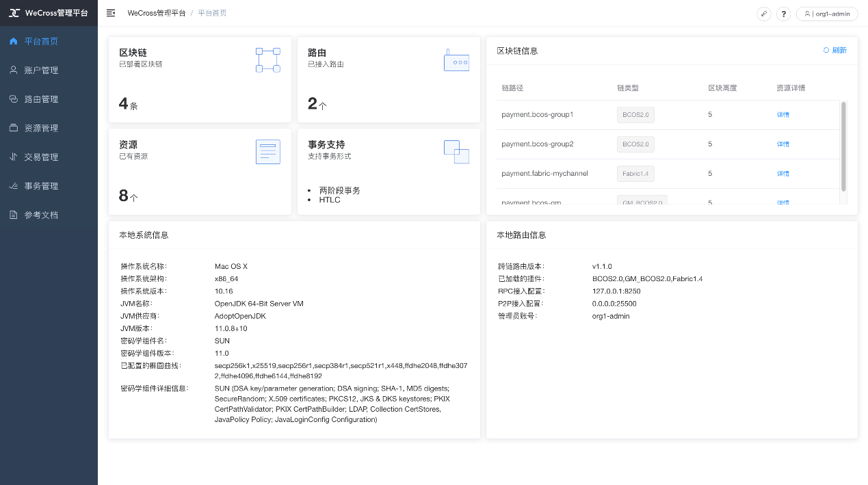Click the 区块高度 column header
The image size is (868, 485).
coord(722,88)
